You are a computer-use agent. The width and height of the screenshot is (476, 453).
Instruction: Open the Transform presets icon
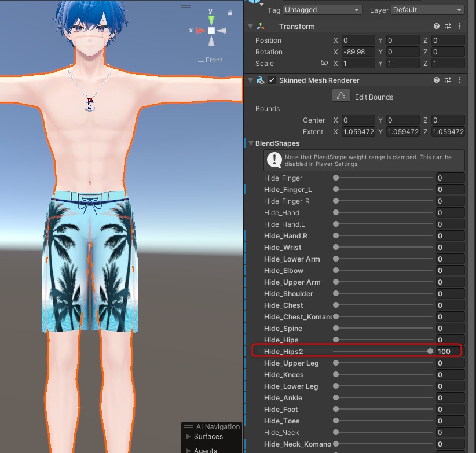[x=447, y=26]
